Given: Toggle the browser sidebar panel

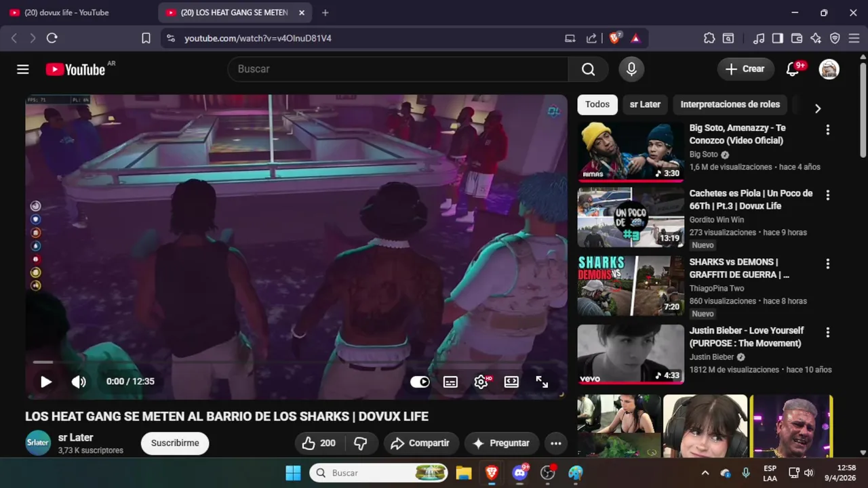Looking at the screenshot, I should point(778,39).
